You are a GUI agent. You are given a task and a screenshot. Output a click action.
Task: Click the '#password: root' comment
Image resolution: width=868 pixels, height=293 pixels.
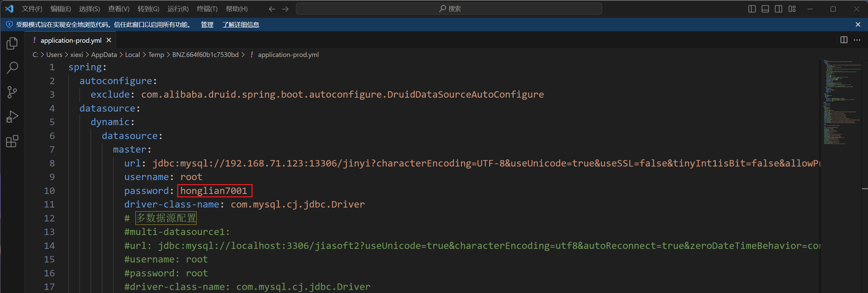[166, 273]
